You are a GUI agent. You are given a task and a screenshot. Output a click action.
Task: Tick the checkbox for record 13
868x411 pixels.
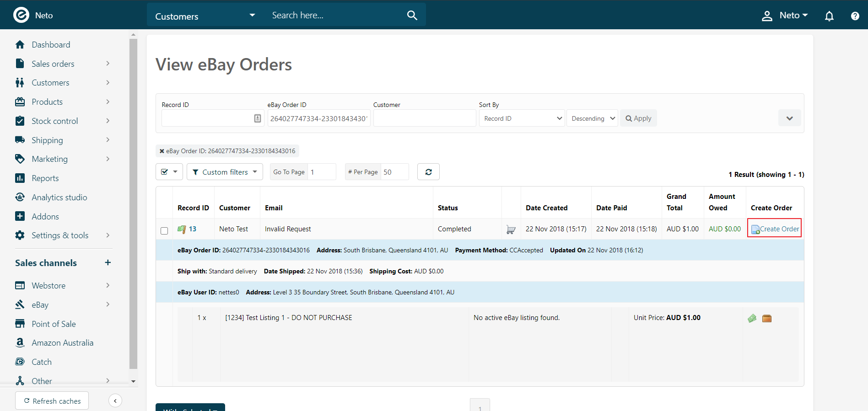click(164, 230)
